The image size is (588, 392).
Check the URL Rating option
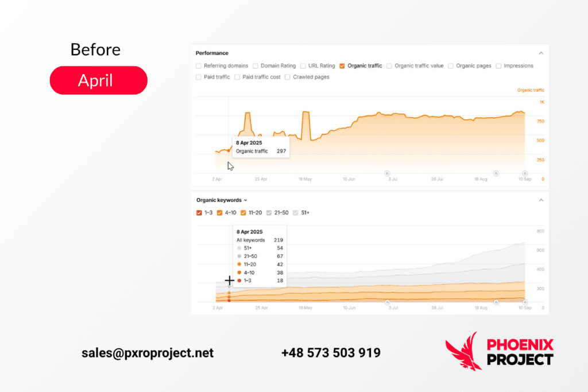click(x=303, y=66)
